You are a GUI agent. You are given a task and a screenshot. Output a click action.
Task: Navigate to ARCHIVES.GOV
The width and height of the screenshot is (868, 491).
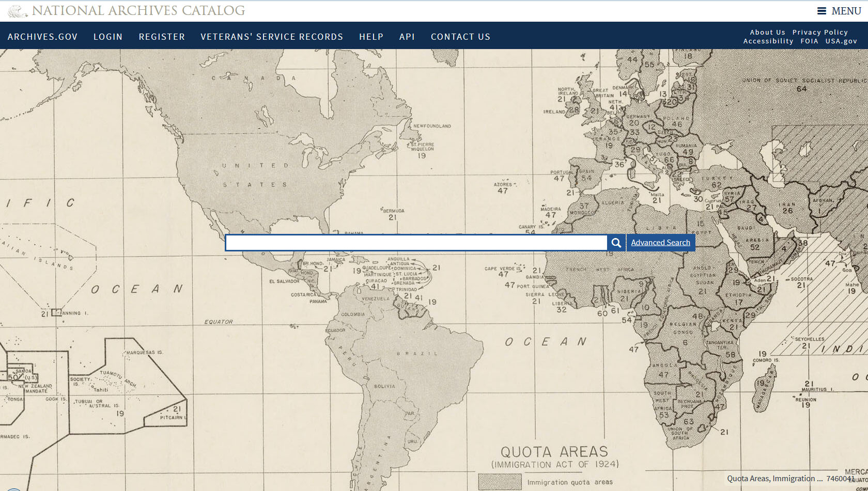click(43, 36)
